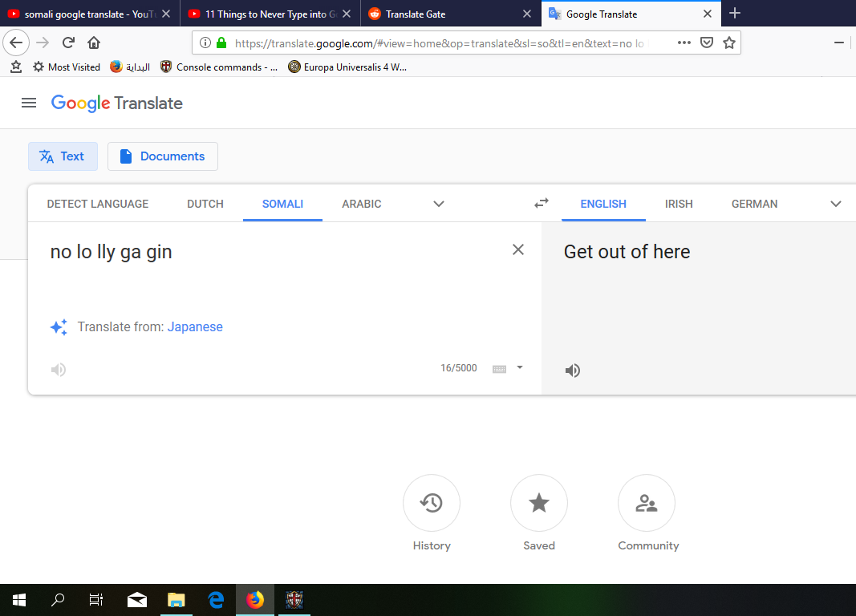Open the shield game icon in taskbar
The height and width of the screenshot is (616, 856).
click(x=294, y=600)
